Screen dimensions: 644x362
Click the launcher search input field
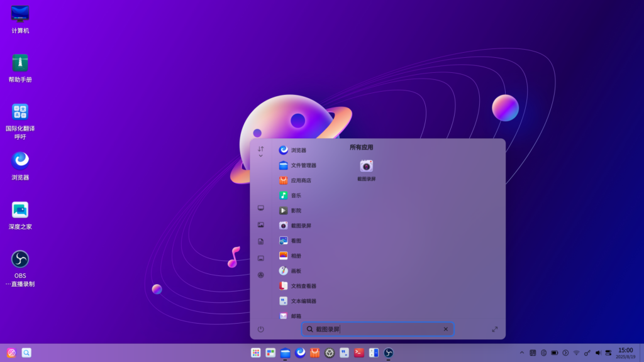click(x=384, y=329)
